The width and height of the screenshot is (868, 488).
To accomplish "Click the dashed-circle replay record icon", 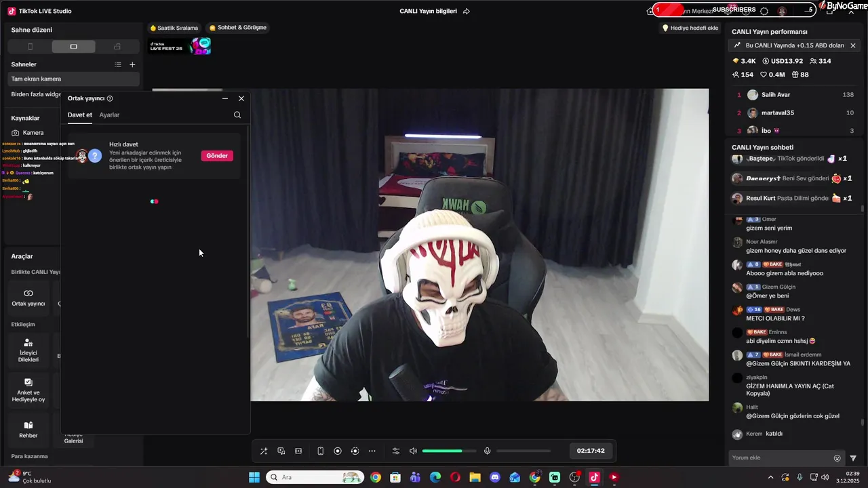I will click(x=355, y=451).
